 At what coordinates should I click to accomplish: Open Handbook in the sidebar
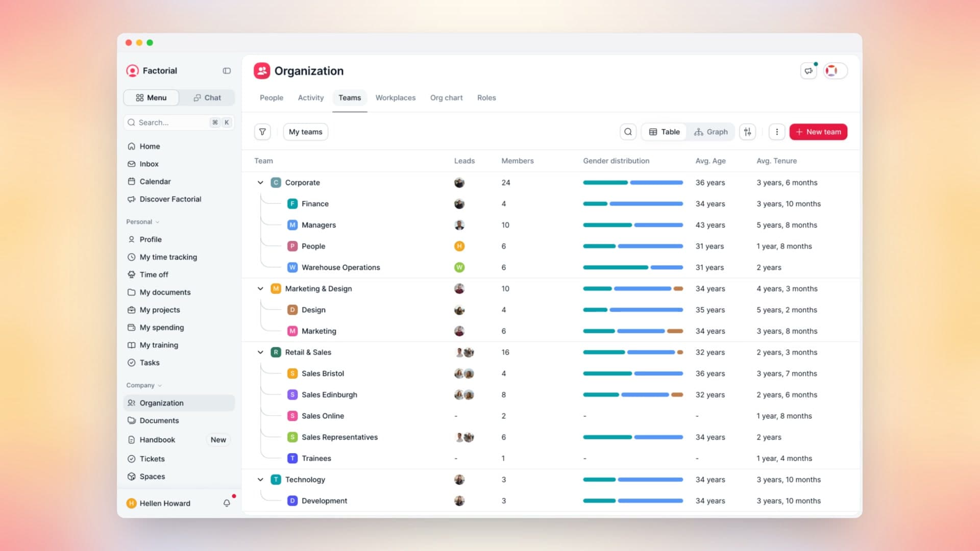pos(179,440)
